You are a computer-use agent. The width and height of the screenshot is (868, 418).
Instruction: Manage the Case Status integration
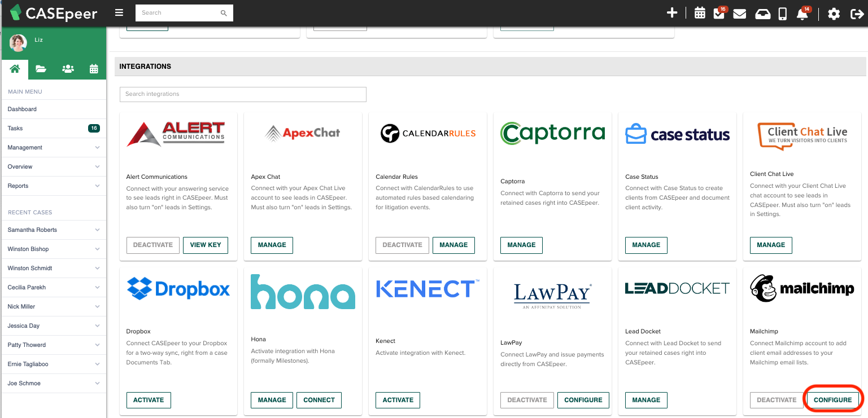[646, 245]
